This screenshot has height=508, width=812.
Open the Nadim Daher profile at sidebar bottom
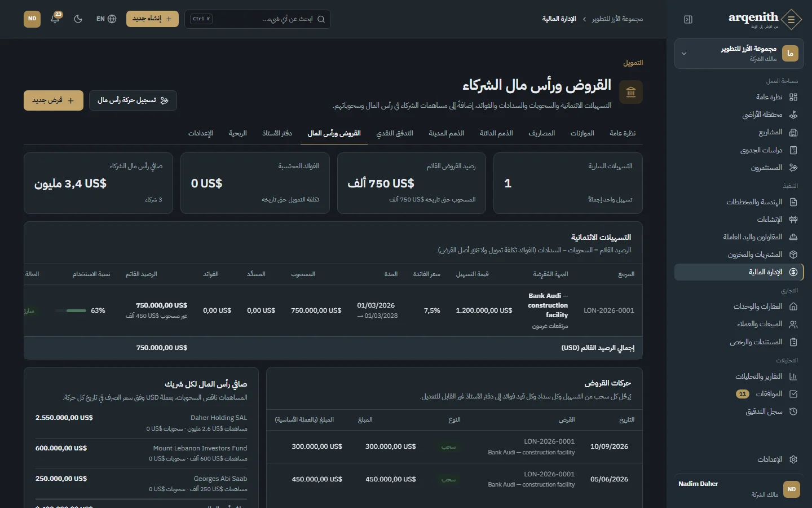click(739, 489)
